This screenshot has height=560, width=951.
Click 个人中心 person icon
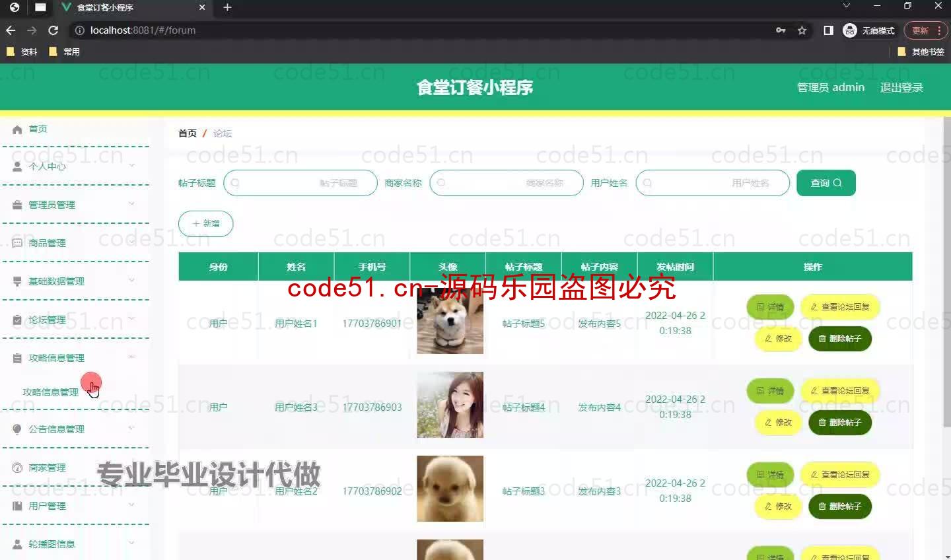click(x=17, y=166)
